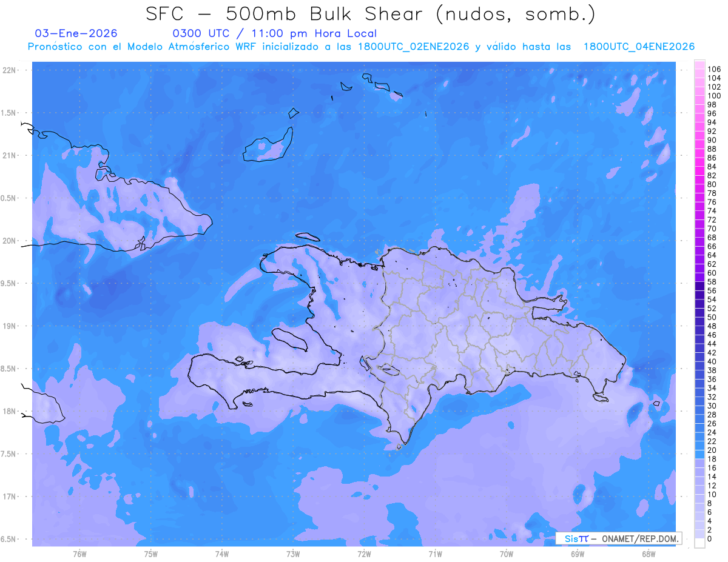The height and width of the screenshot is (562, 728).
Task: Click the legend number "0" at the scale bottom
Action: [x=710, y=539]
